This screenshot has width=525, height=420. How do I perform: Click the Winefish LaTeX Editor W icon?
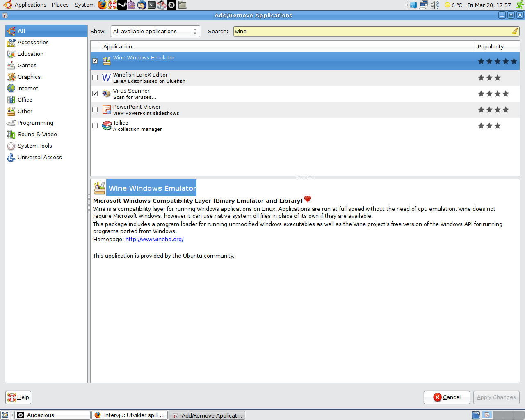point(106,78)
